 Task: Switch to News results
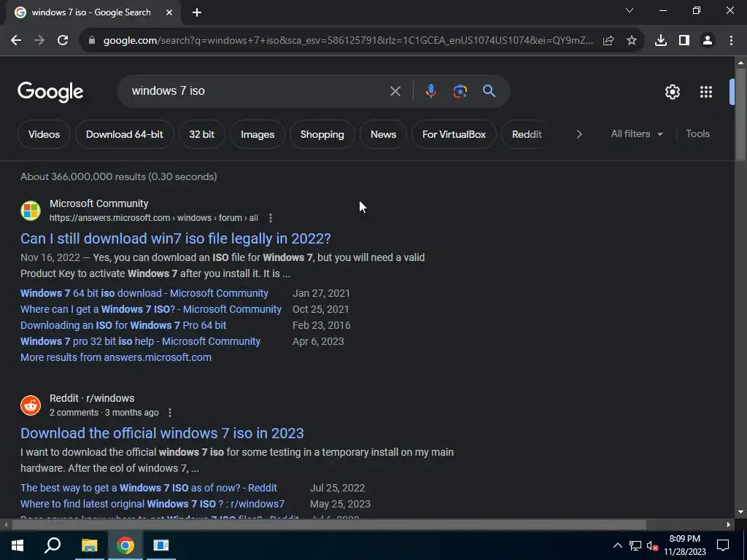tap(383, 134)
